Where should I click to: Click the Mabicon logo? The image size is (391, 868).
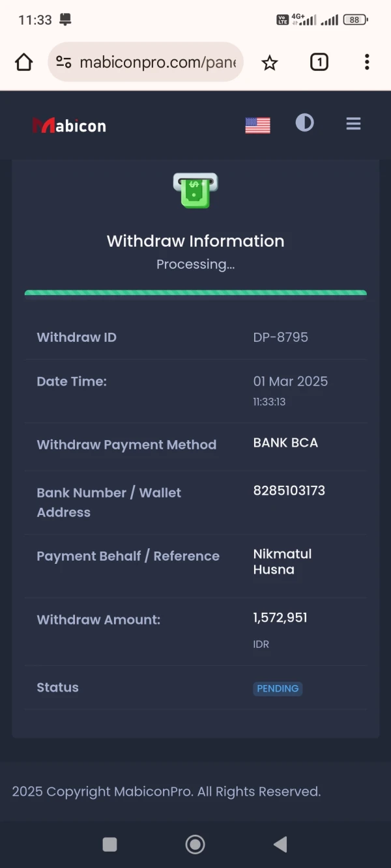pyautogui.click(x=69, y=125)
